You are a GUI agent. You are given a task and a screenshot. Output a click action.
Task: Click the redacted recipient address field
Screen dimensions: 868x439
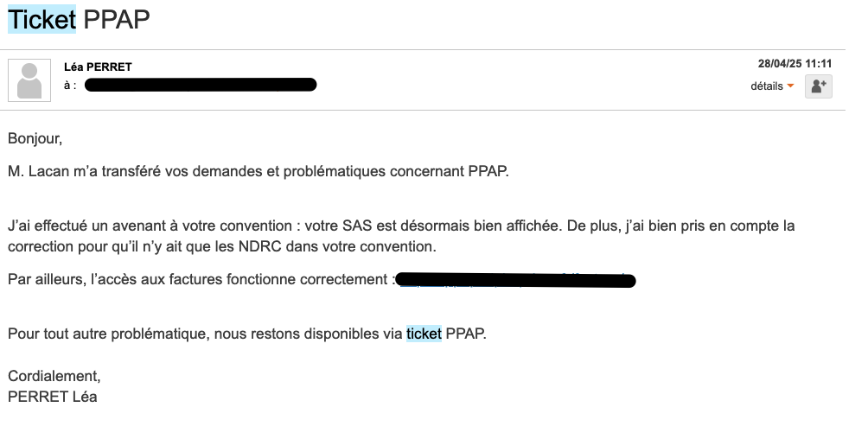(x=201, y=85)
